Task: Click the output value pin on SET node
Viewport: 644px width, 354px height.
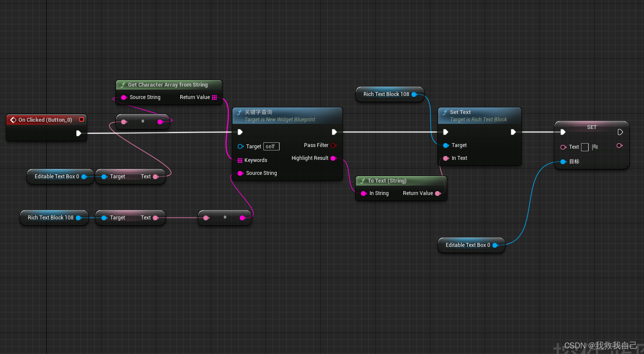Action: 620,146
